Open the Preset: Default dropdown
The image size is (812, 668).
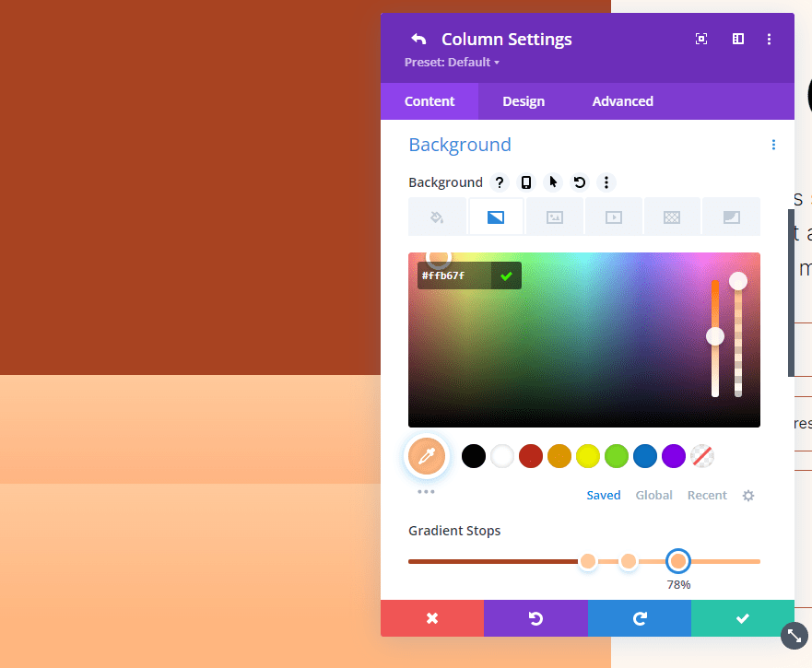pos(453,62)
